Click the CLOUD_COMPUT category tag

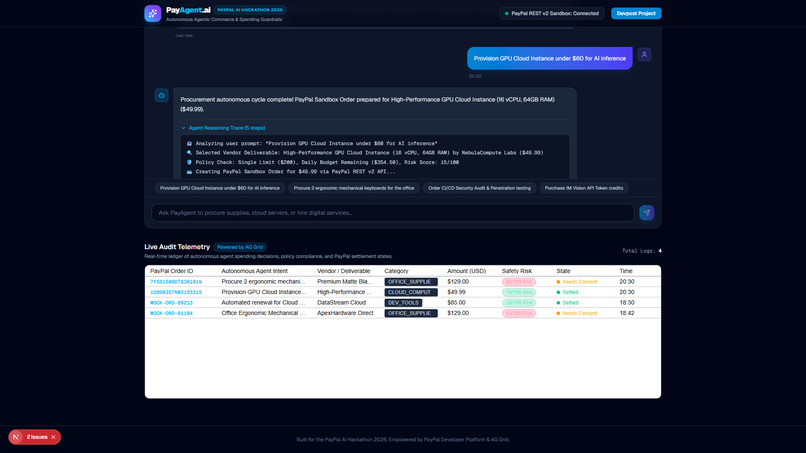[x=411, y=292]
